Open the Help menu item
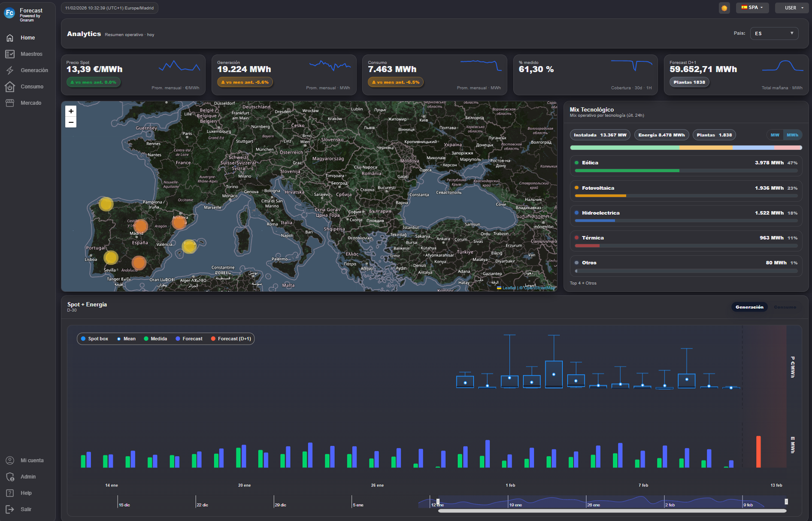This screenshot has height=521, width=812. pyautogui.click(x=26, y=493)
